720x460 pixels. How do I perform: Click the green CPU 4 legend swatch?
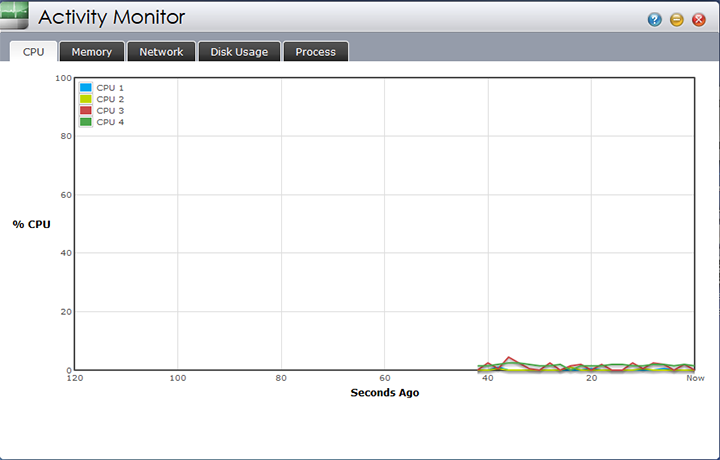coord(85,121)
